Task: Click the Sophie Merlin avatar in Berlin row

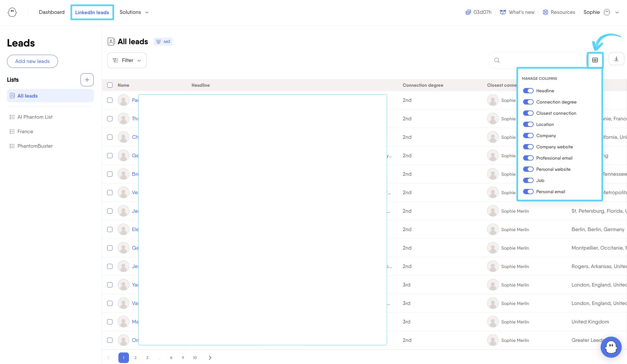Action: (493, 229)
